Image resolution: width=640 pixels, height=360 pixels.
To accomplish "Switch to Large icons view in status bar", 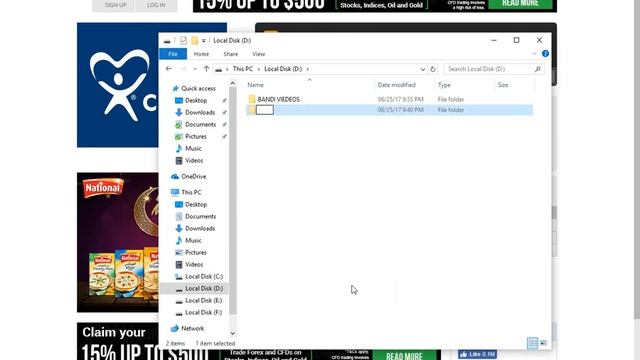I will click(x=543, y=343).
